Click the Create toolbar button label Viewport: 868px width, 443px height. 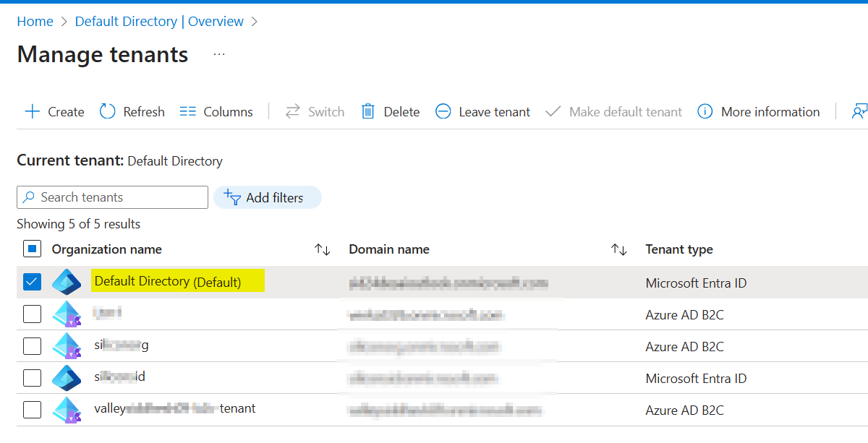tap(66, 112)
